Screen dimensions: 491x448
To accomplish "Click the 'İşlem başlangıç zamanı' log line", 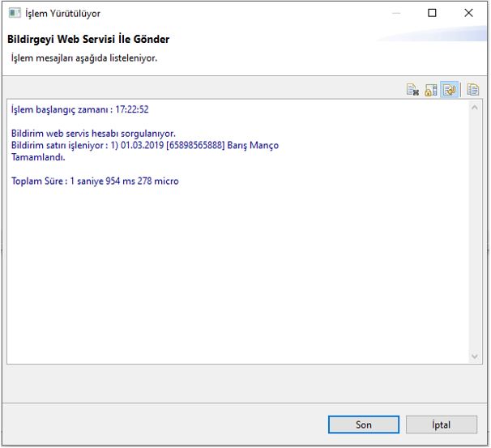I will click(x=79, y=109).
